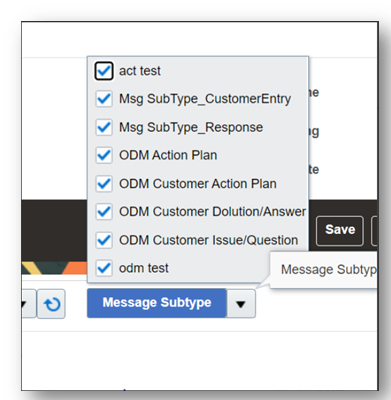391x400 pixels.
Task: Click the refresh arrow icon button
Action: (x=51, y=304)
